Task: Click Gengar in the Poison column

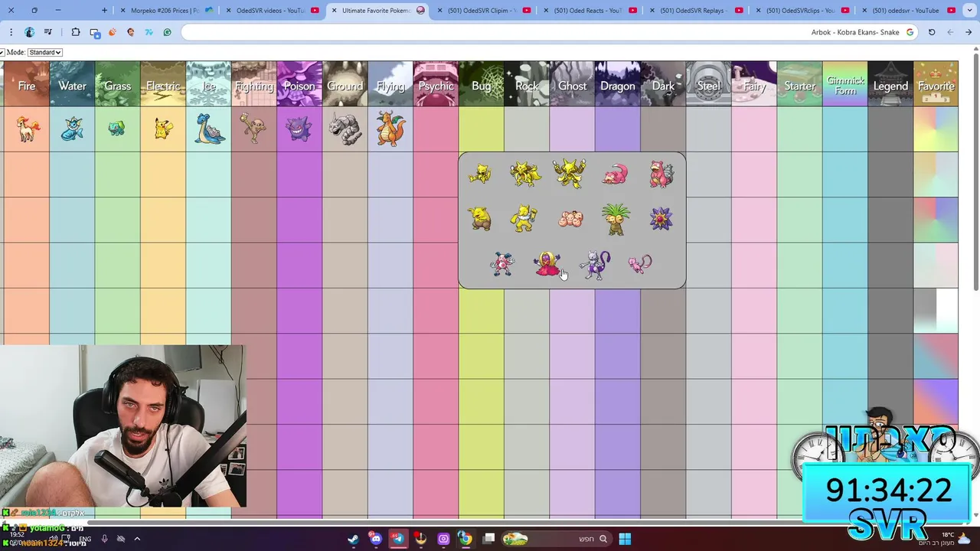Action: click(x=299, y=129)
